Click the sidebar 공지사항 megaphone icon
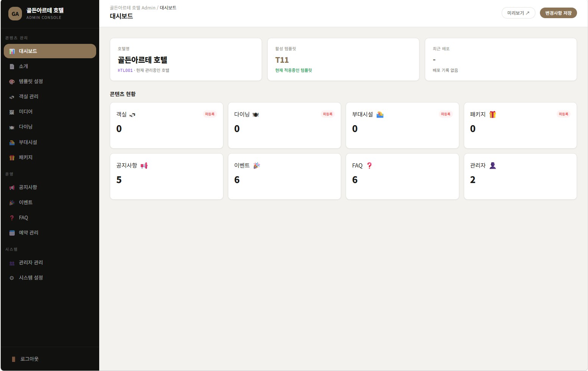 [12, 188]
